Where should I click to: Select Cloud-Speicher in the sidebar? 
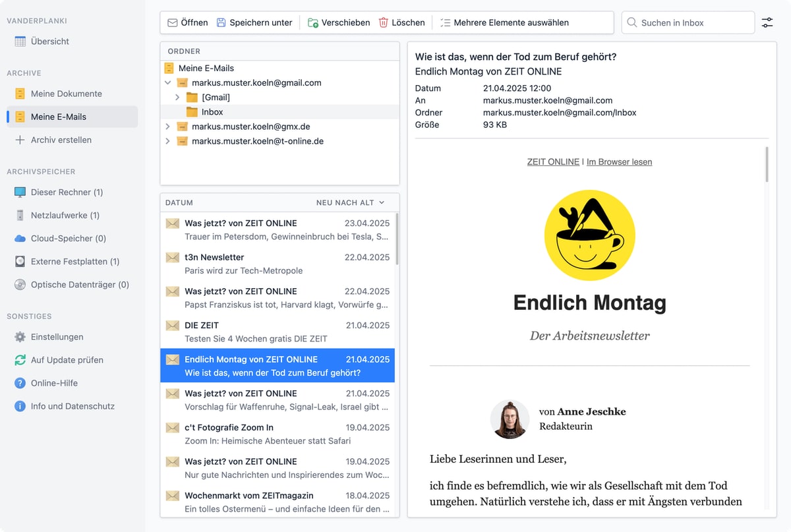[68, 239]
